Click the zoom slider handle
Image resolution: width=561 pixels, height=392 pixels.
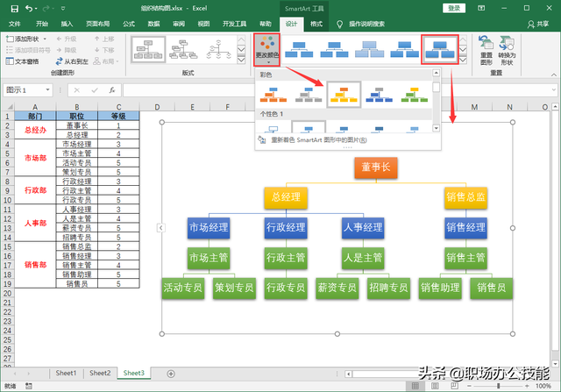498,386
